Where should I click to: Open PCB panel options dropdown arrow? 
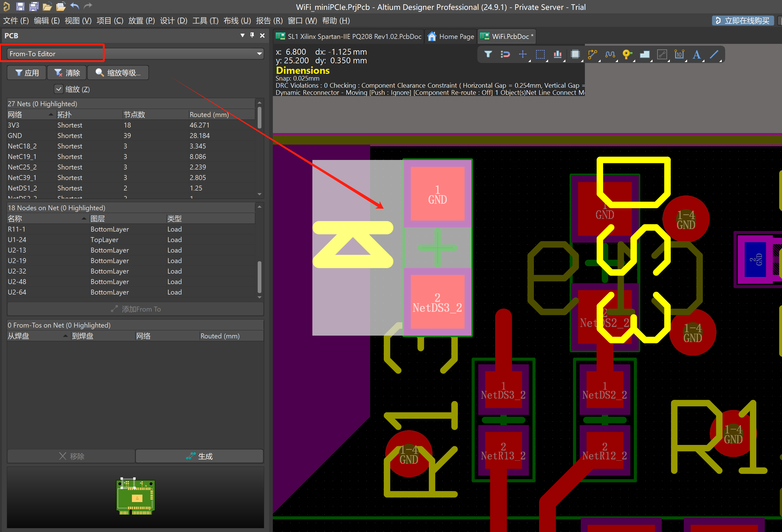click(x=242, y=35)
